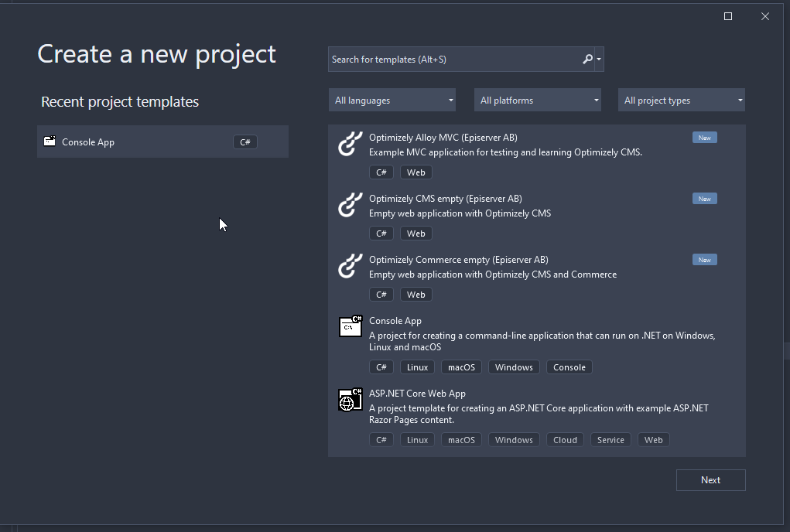Click the Optimizely Alloy MVC template icon
This screenshot has height=532, width=790.
pos(351,145)
